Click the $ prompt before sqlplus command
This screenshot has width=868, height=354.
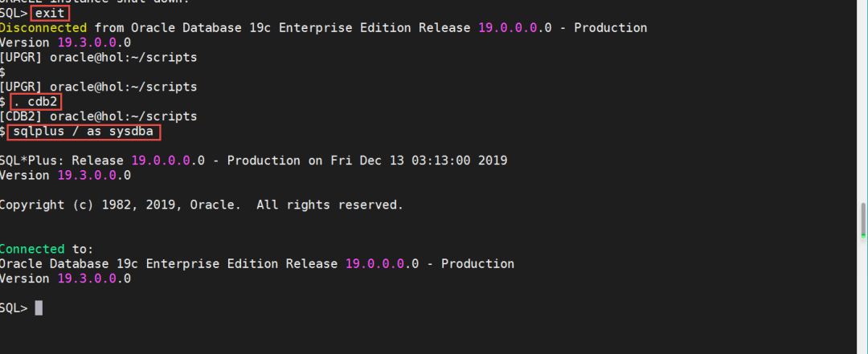click(x=3, y=131)
